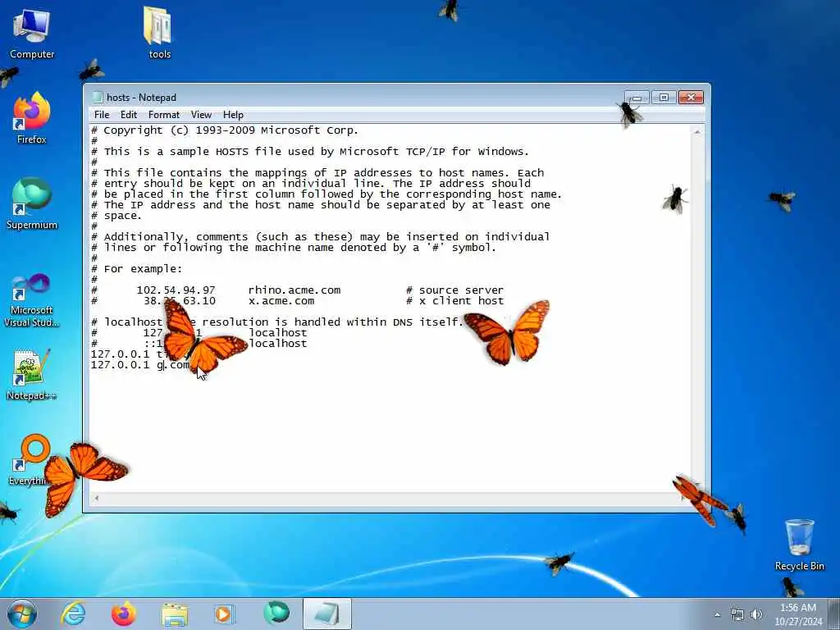This screenshot has width=840, height=630.
Task: Click the '# For example:' line
Action: tap(137, 268)
